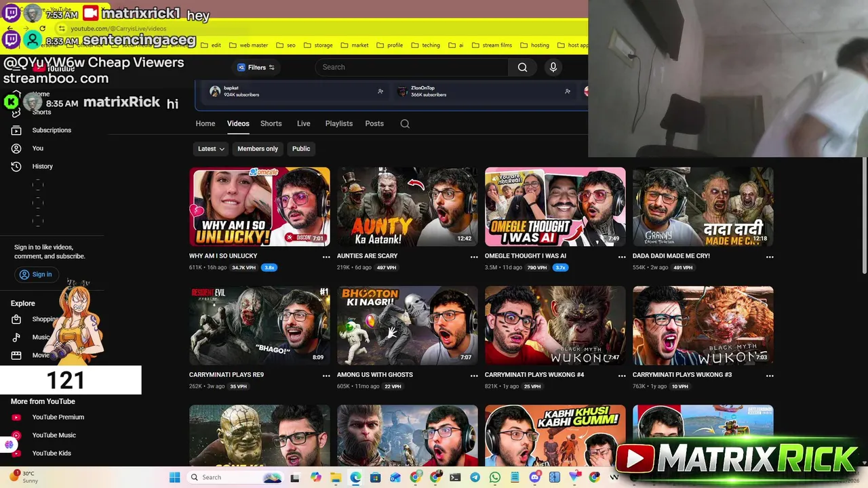Open video title AUNTIES ARE SCARY
This screenshot has height=488, width=868.
click(x=367, y=256)
